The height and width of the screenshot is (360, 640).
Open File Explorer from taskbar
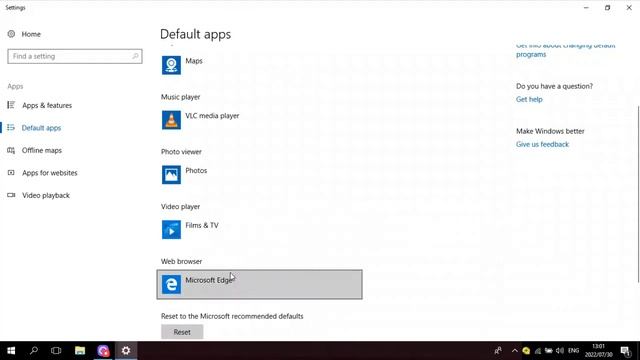(80, 351)
